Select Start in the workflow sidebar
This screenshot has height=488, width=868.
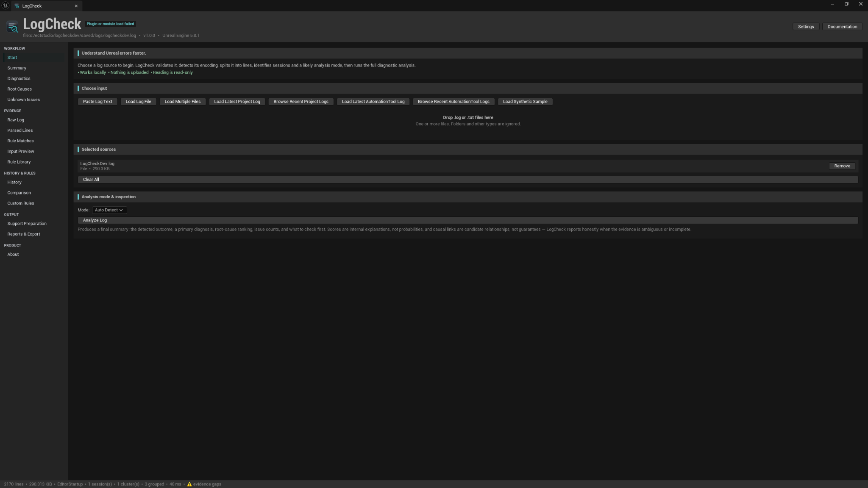tap(34, 58)
